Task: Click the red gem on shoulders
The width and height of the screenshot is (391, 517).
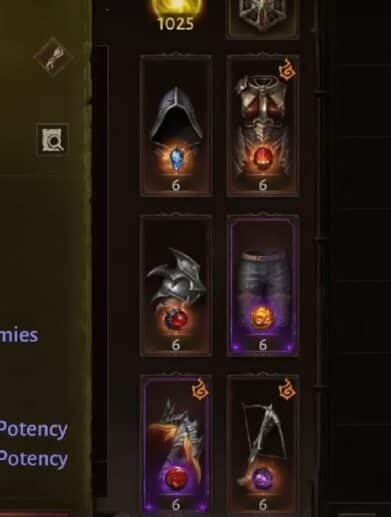Action: tap(175, 319)
